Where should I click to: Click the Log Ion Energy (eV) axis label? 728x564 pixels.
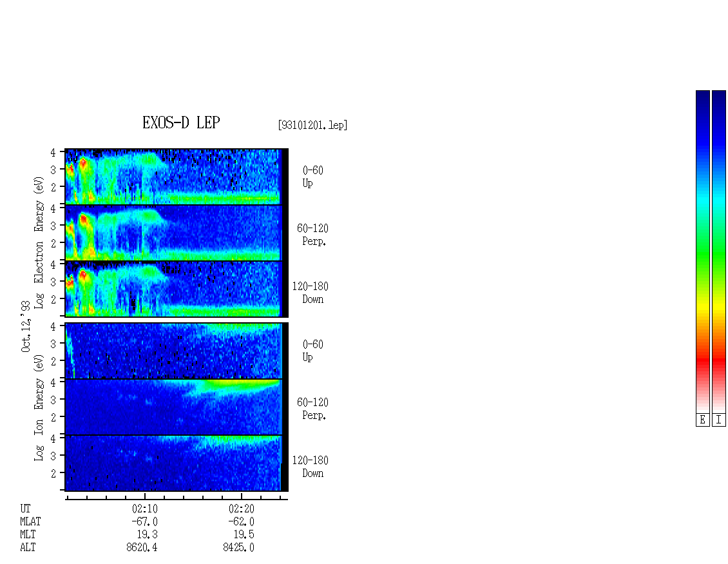pyautogui.click(x=39, y=408)
